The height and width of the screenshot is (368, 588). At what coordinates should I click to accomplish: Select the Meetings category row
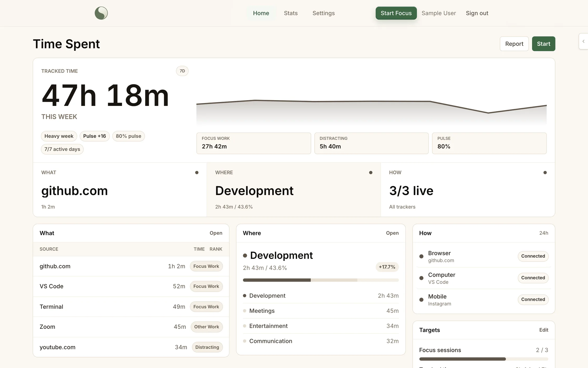(321, 311)
